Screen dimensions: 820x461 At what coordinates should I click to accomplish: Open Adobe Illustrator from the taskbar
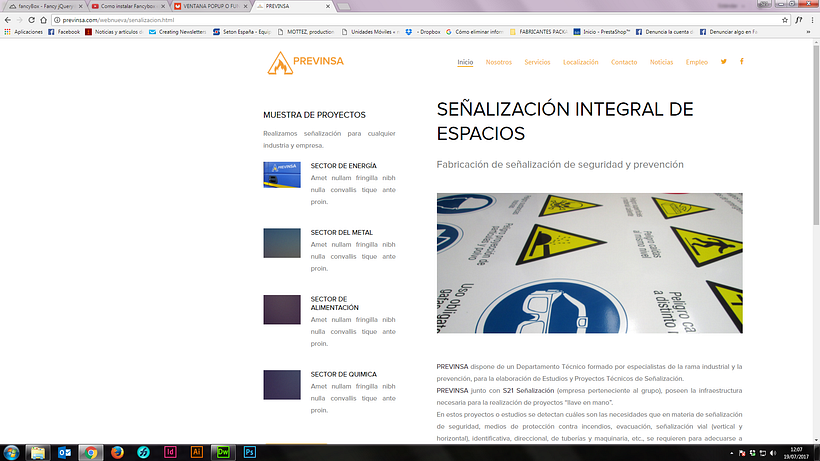click(197, 452)
